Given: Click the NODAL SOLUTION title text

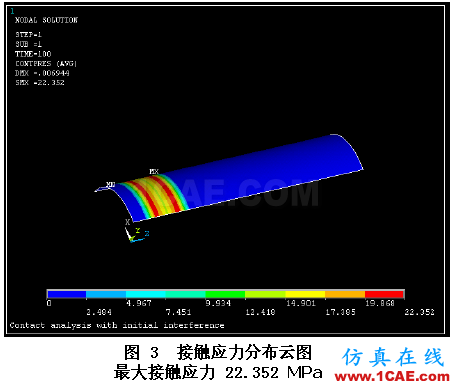Looking at the screenshot, I should [x=46, y=20].
